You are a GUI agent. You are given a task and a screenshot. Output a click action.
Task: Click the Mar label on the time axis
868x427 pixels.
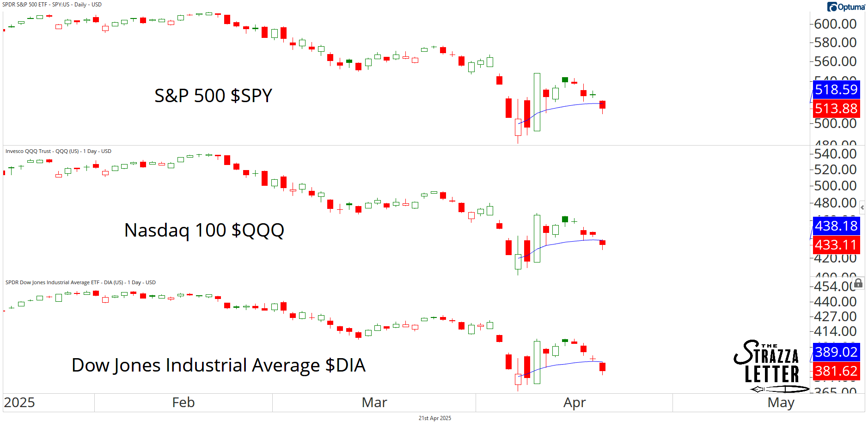[x=374, y=403]
